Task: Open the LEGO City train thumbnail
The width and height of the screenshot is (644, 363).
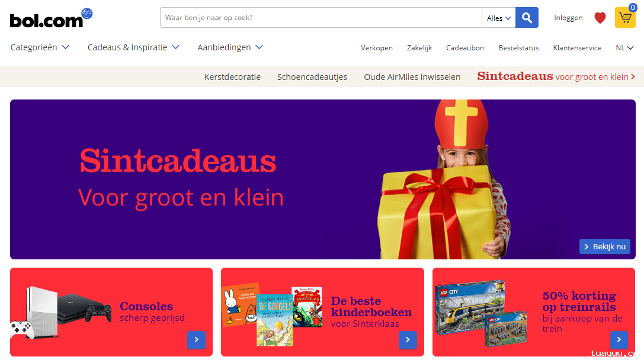Action: click(480, 313)
